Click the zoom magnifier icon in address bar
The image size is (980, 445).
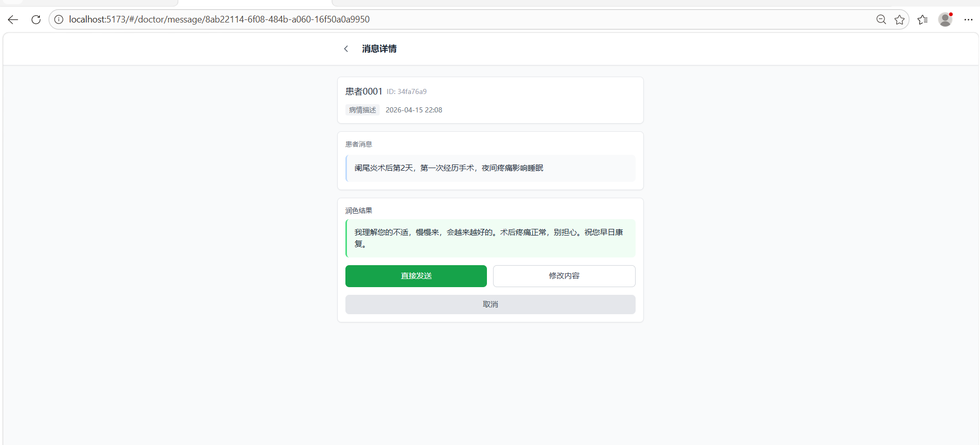pyautogui.click(x=881, y=19)
